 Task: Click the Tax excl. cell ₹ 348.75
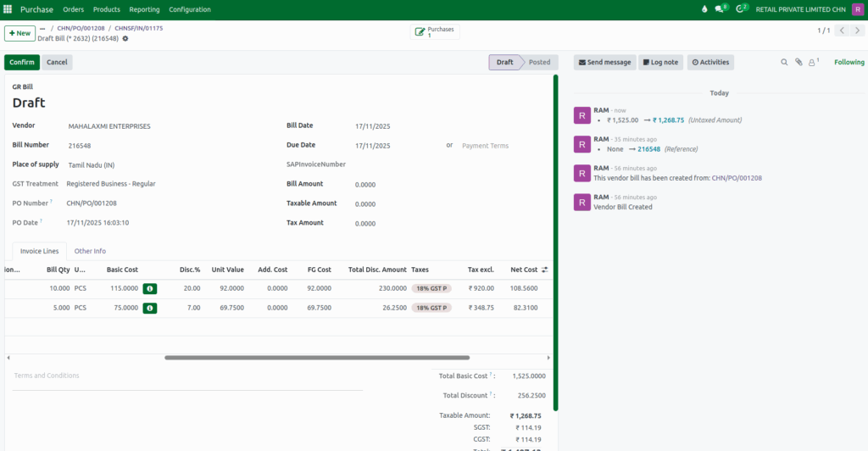coord(481,308)
